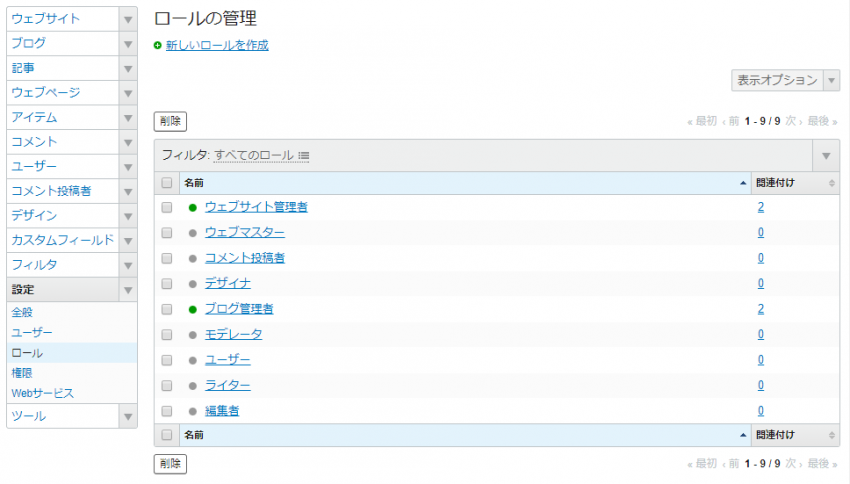The height and width of the screenshot is (484, 850).
Task: Click gray status dot of ユーザー role
Action: (x=192, y=360)
